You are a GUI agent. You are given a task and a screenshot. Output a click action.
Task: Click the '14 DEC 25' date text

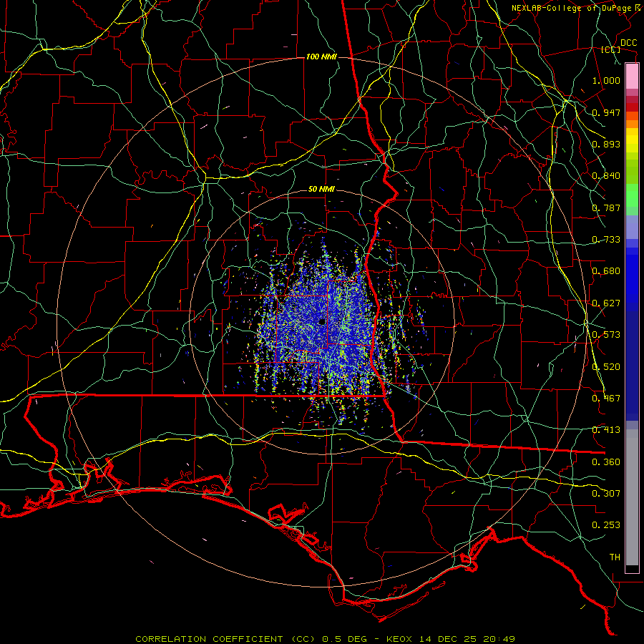click(x=448, y=639)
